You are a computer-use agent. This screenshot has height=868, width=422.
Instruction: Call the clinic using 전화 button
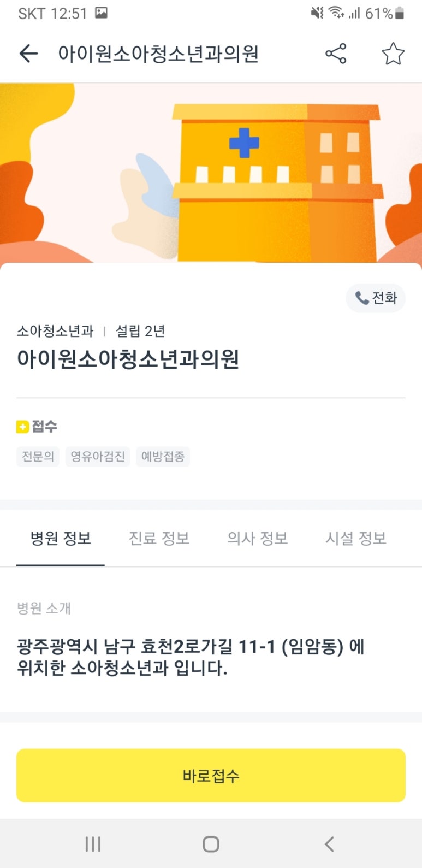pos(376,298)
